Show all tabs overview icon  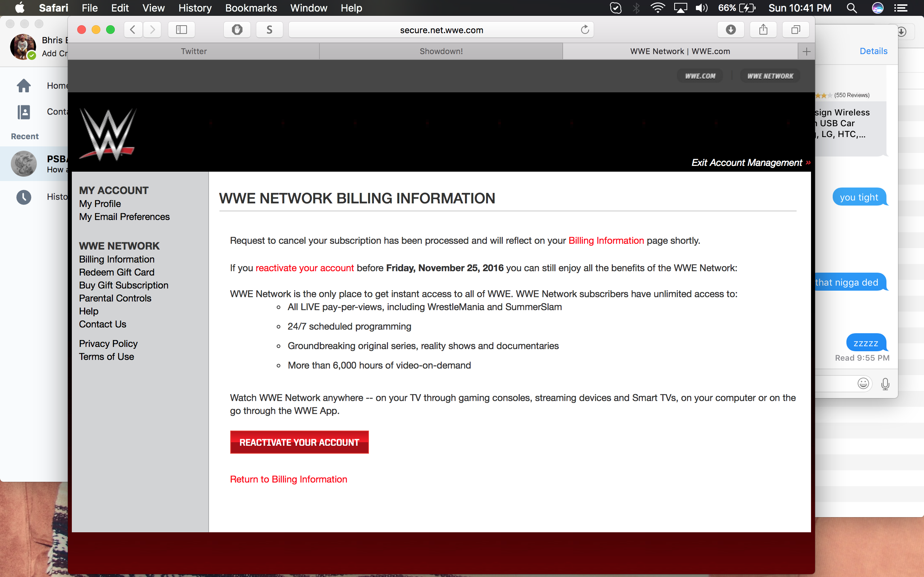[796, 30]
